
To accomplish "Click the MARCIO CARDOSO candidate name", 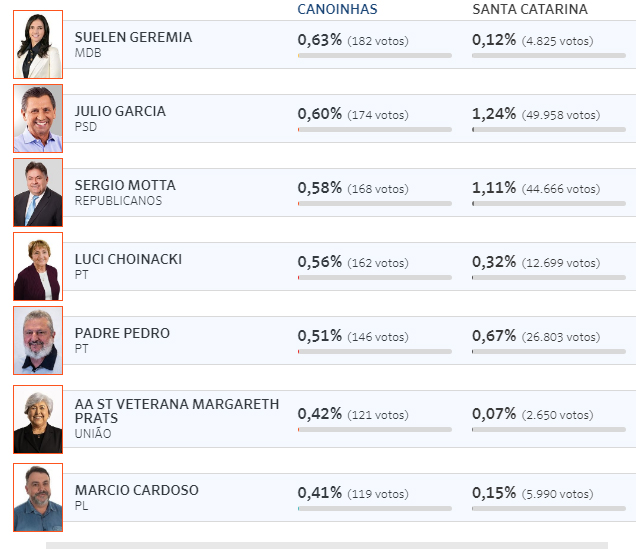I will point(137,490).
